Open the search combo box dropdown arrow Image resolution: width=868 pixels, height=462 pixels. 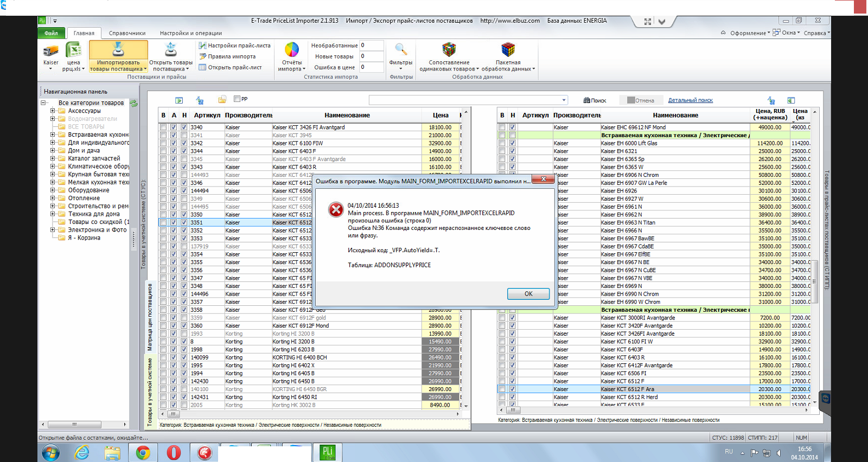point(564,100)
